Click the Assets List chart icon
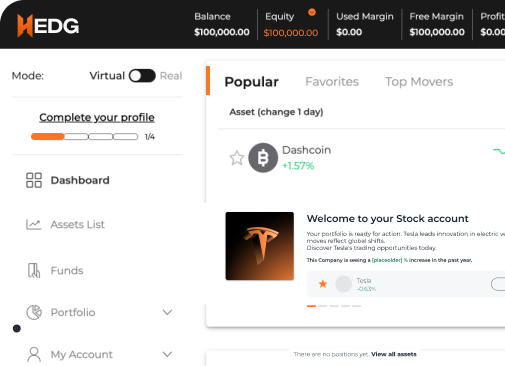The width and height of the screenshot is (505, 366). [34, 224]
